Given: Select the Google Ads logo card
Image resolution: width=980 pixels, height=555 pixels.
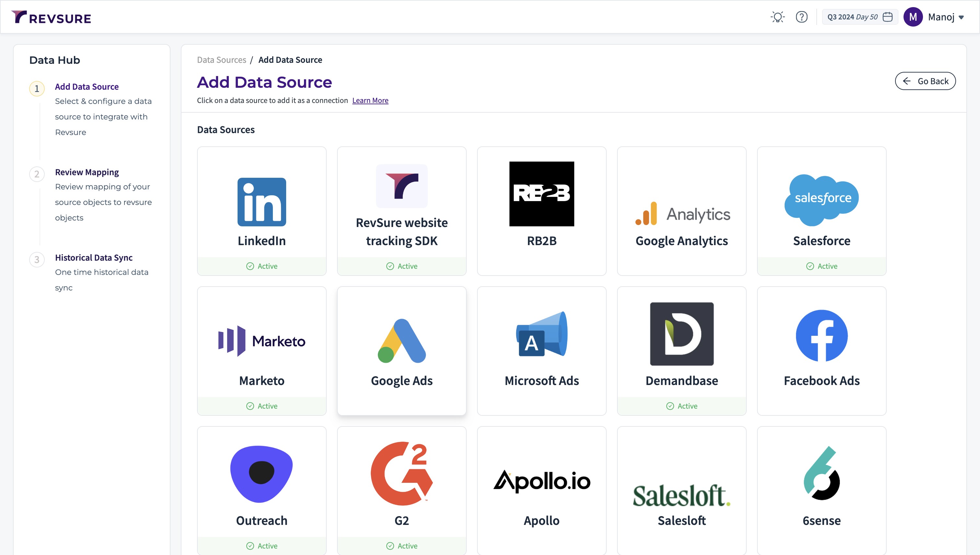Looking at the screenshot, I should (401, 341).
